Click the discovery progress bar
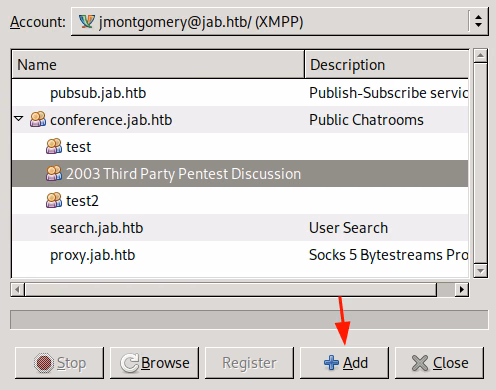496x390 pixels. [249, 319]
